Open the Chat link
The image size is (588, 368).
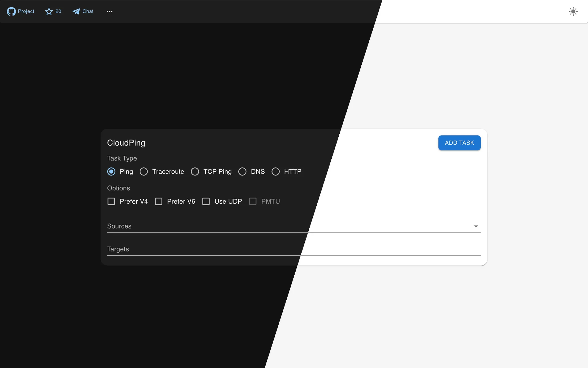pyautogui.click(x=88, y=11)
